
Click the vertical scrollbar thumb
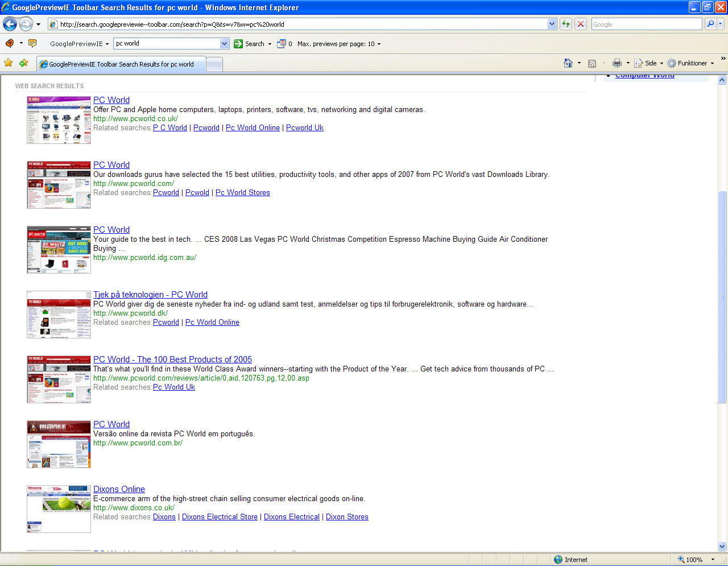point(722,298)
